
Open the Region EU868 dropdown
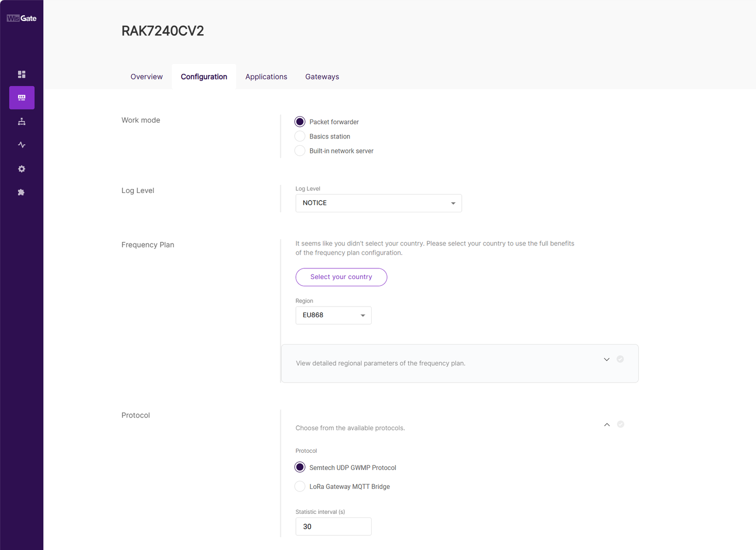tap(333, 315)
